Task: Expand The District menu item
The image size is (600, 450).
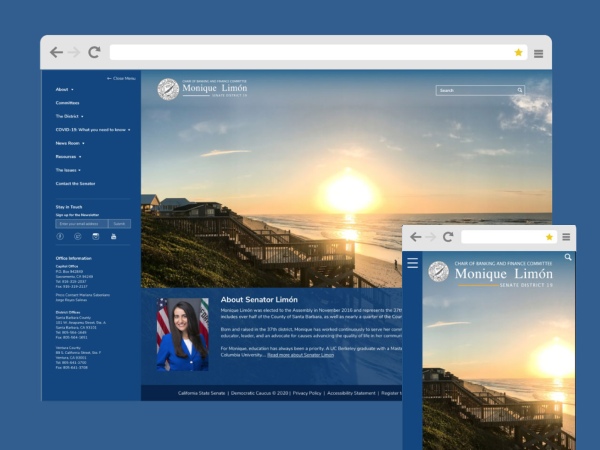Action: pos(70,116)
